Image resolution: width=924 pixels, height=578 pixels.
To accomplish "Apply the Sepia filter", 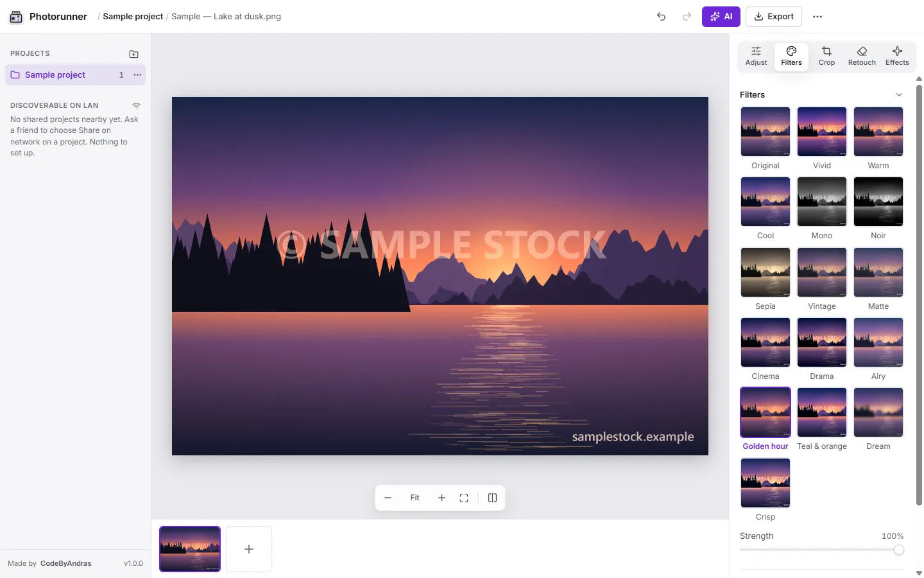I will [766, 279].
